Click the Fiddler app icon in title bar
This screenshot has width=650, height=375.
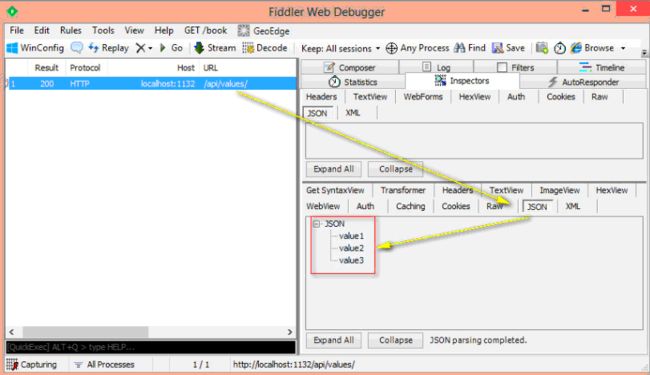tap(12, 12)
